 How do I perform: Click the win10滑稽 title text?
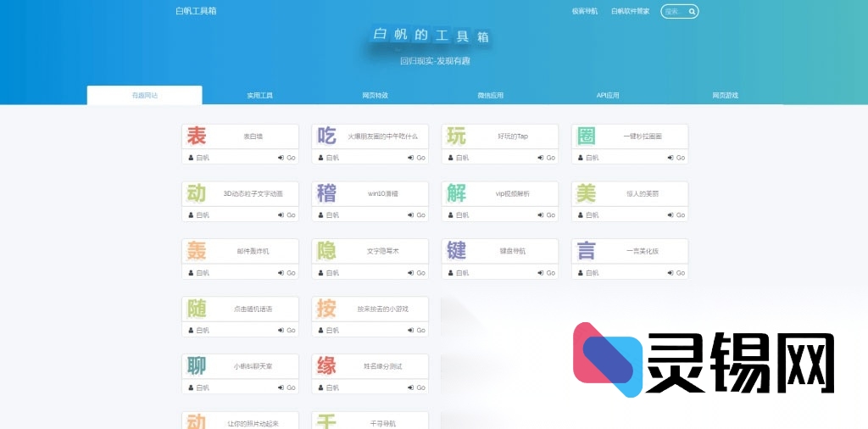click(383, 194)
